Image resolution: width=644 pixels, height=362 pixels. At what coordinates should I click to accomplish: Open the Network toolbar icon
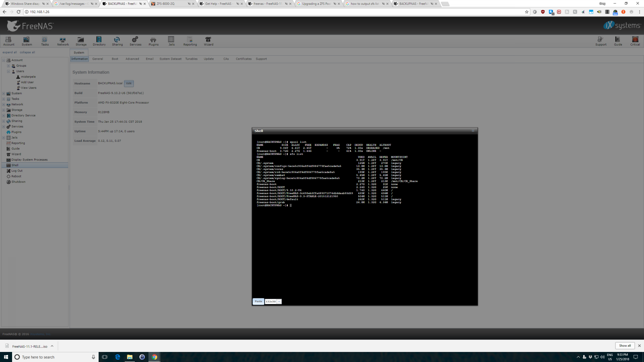63,41
